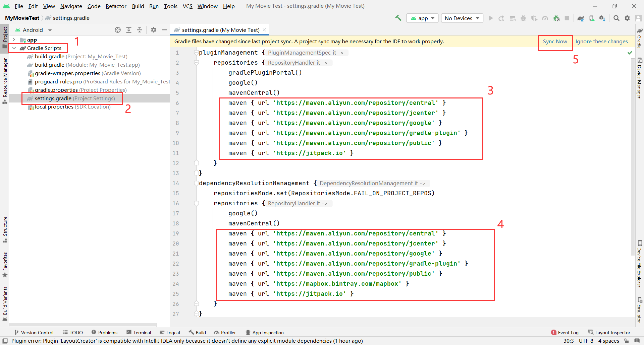Switch to the Terminal tool tab
This screenshot has height=345, width=644.
click(x=139, y=332)
